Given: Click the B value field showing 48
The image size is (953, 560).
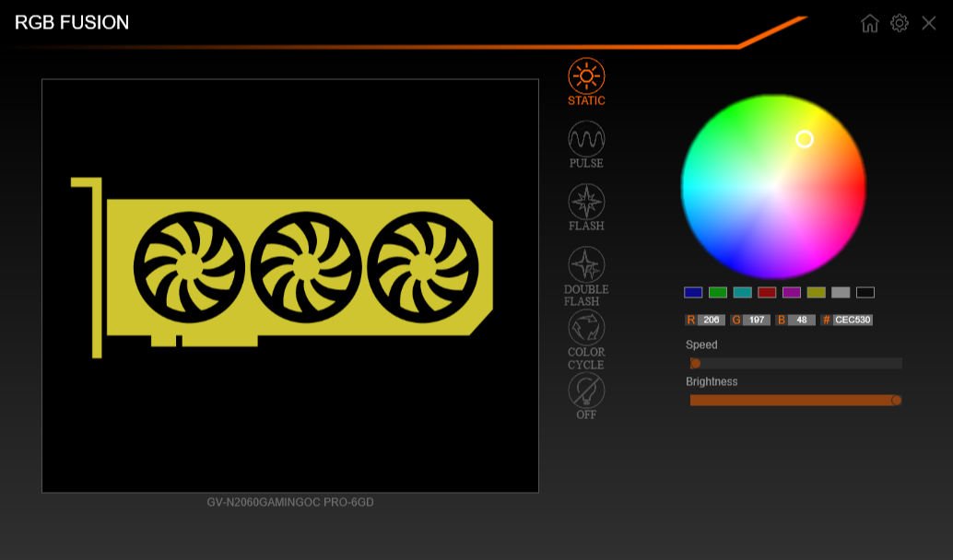Looking at the screenshot, I should (802, 321).
